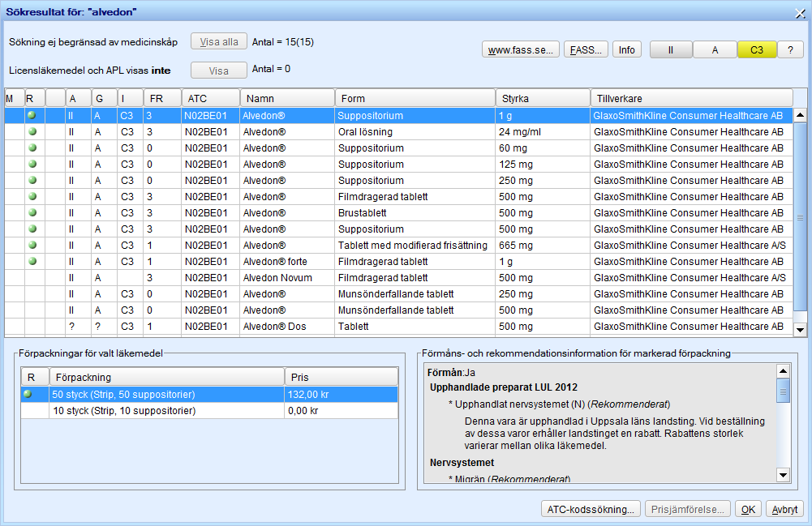Click the Visa alla button
This screenshot has width=812, height=526.
[218, 42]
